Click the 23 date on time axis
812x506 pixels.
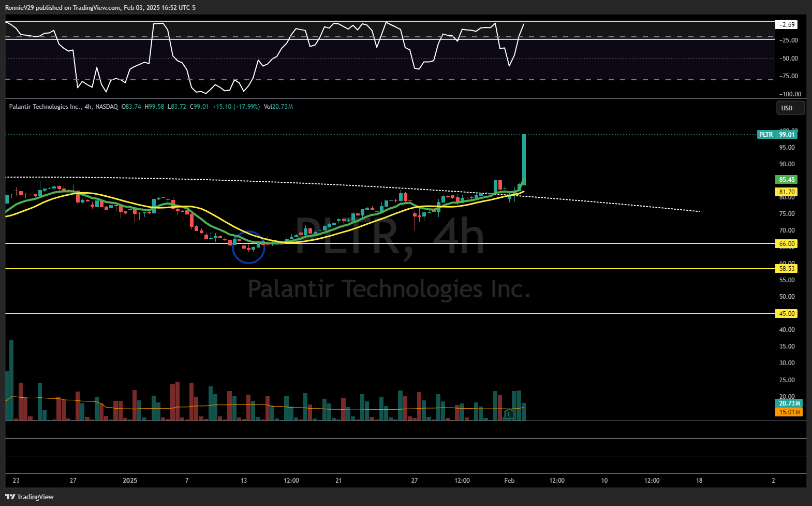pyautogui.click(x=16, y=481)
